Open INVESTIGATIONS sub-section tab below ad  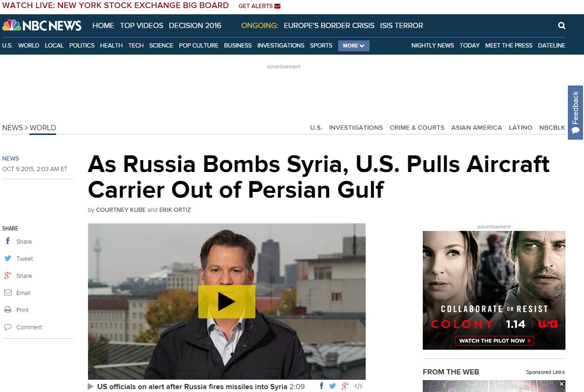tap(356, 128)
